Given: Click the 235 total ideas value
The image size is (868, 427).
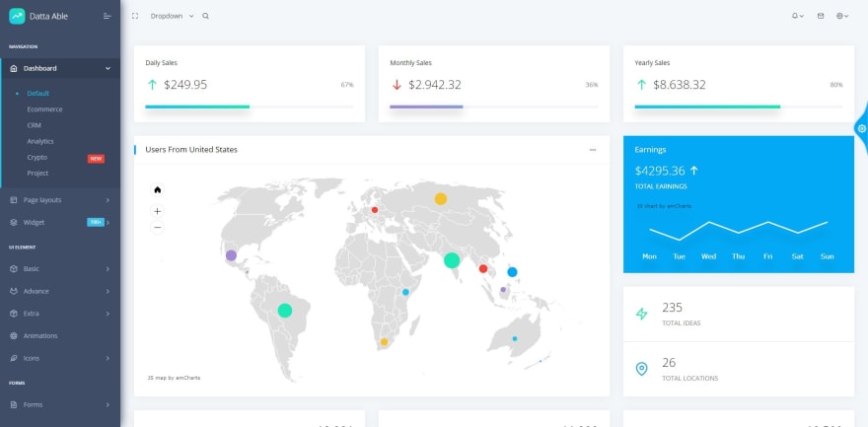Looking at the screenshot, I should pyautogui.click(x=672, y=308).
